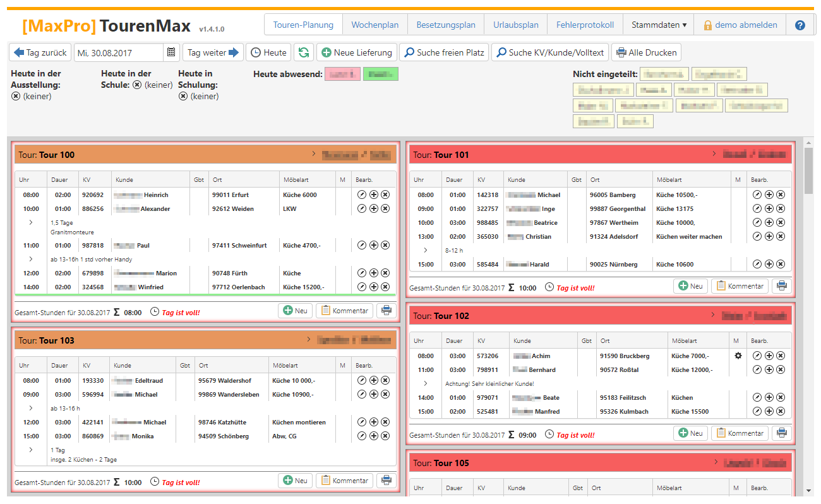This screenshot has height=504, width=821.
Task: Click the green refresh icon in toolbar
Action: [304, 52]
